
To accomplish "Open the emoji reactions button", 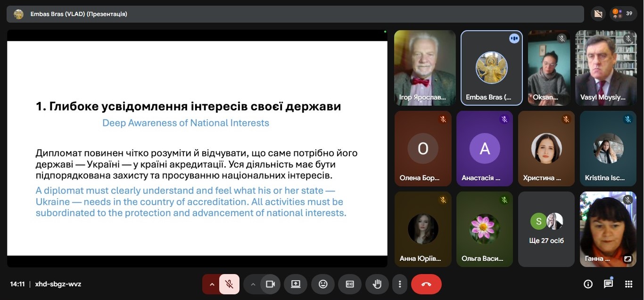I will [323, 284].
